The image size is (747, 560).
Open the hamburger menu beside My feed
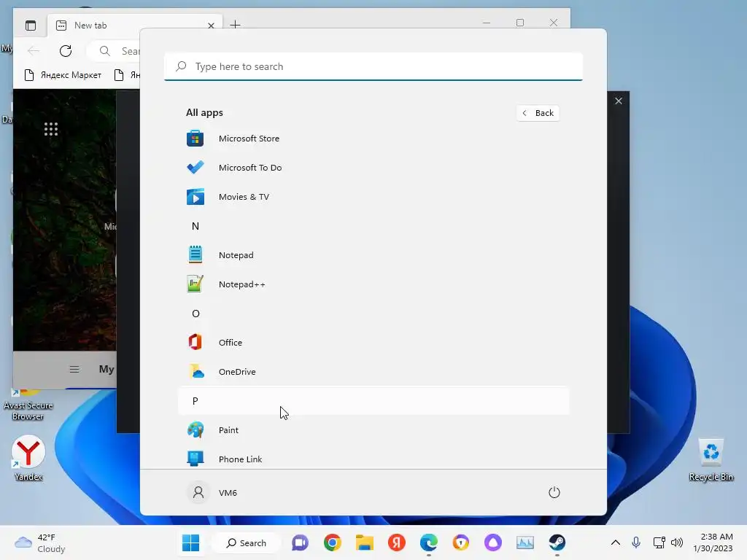point(74,369)
